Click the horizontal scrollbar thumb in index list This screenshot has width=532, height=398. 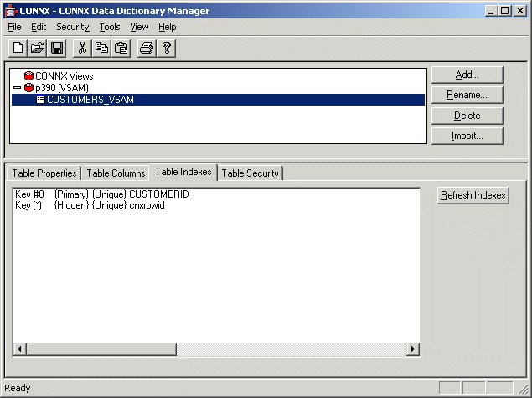click(x=101, y=349)
